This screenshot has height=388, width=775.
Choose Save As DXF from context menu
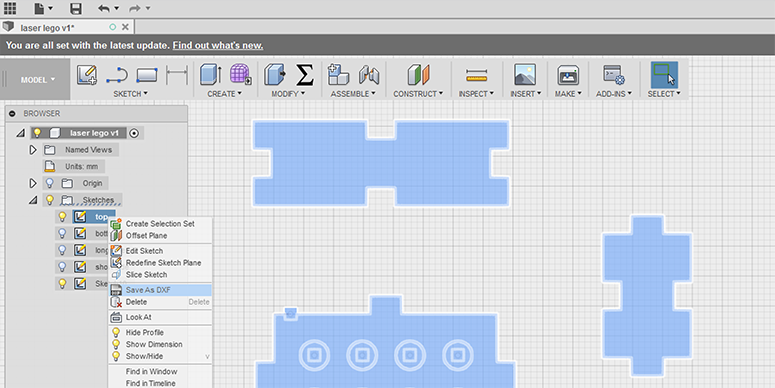160,290
